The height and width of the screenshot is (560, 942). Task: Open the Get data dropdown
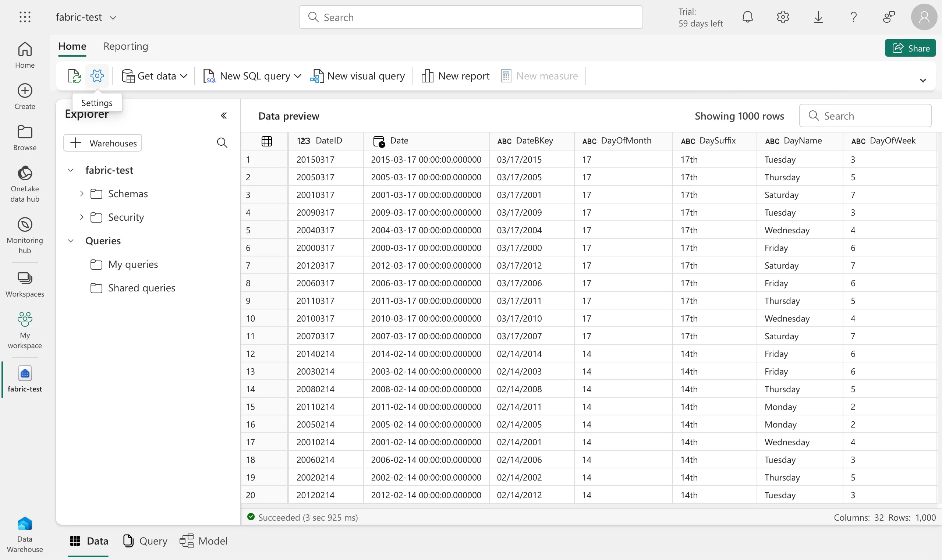(155, 76)
